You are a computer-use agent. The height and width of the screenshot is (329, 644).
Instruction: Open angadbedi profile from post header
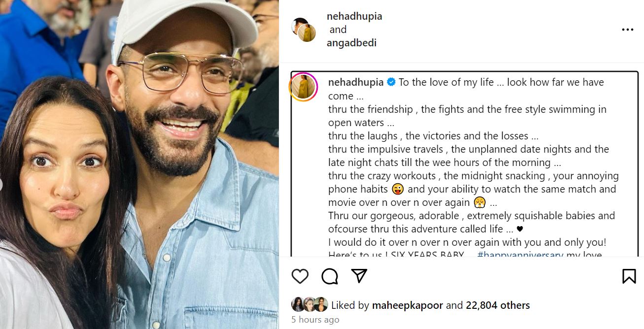click(x=351, y=43)
